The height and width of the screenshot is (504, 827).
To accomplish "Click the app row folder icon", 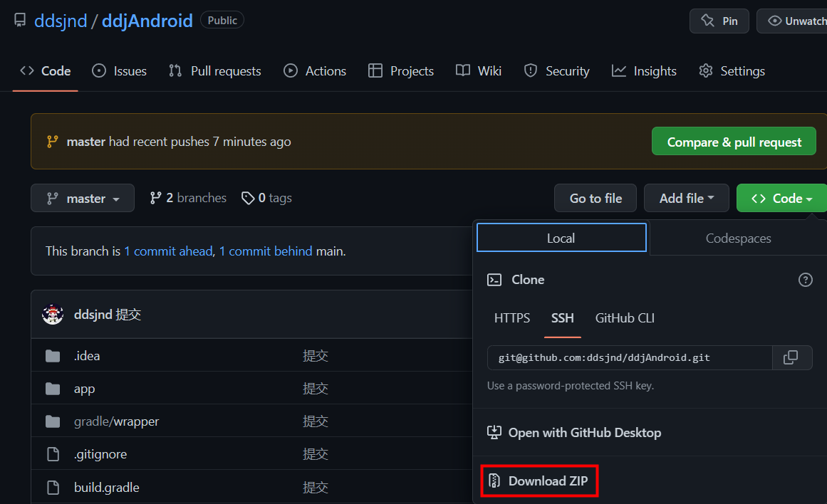I will click(x=53, y=389).
